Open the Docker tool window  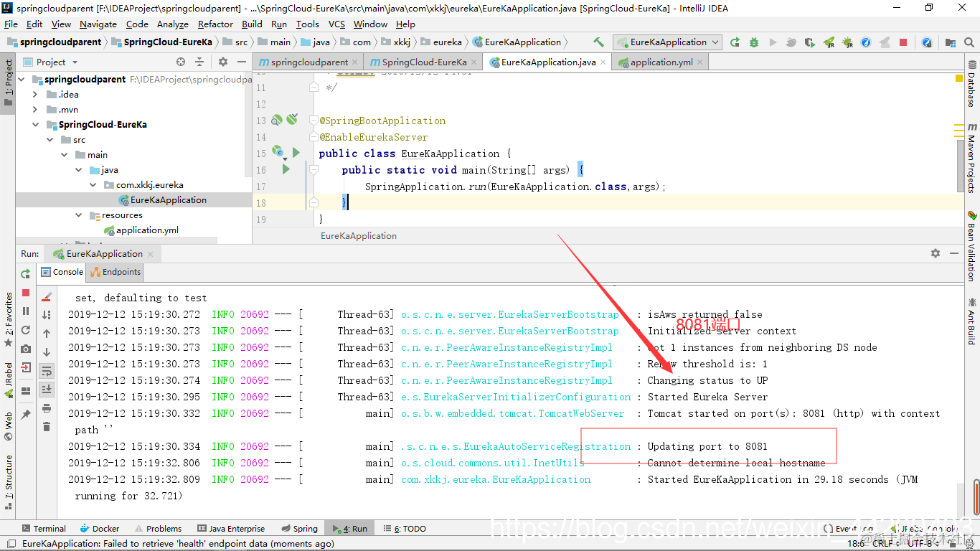tap(100, 529)
